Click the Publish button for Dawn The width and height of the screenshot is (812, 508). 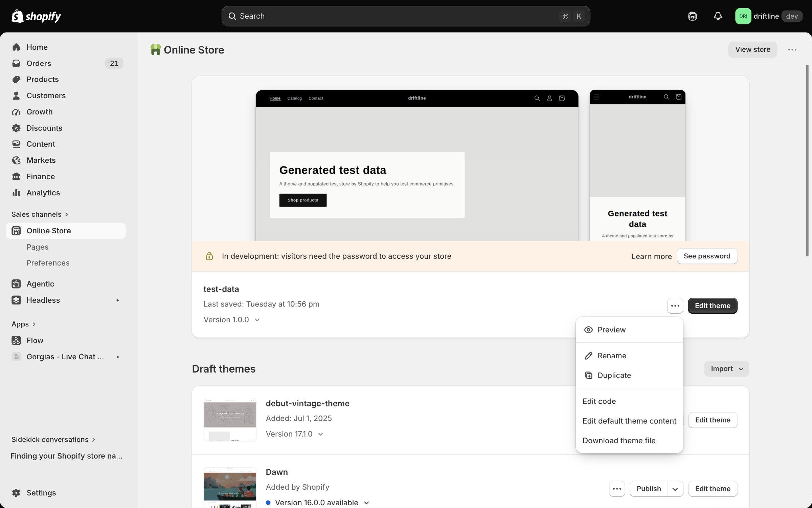click(649, 489)
